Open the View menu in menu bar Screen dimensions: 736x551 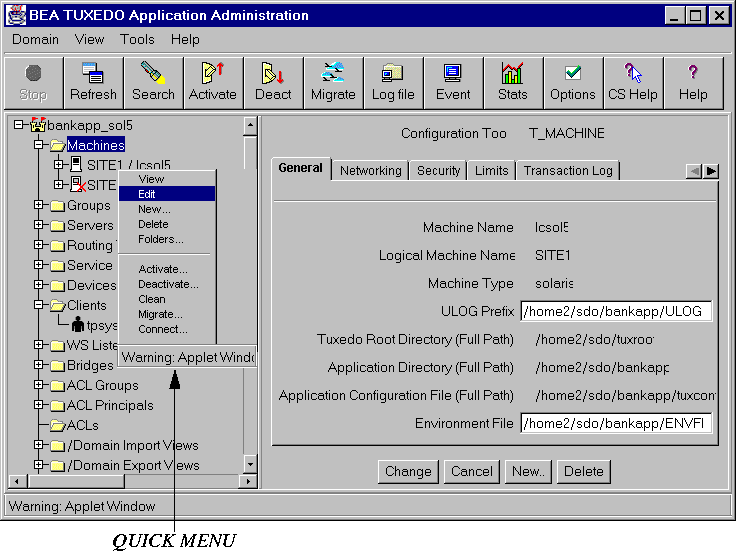coord(89,39)
